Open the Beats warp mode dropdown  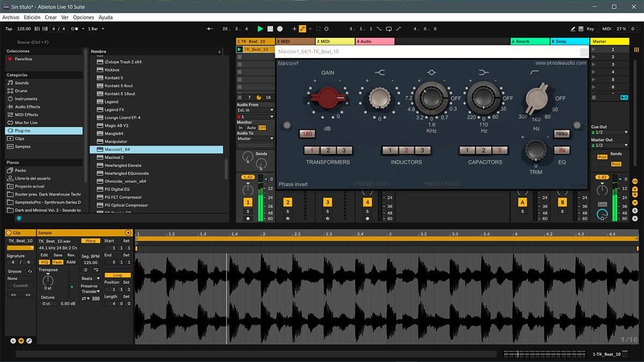(x=91, y=279)
